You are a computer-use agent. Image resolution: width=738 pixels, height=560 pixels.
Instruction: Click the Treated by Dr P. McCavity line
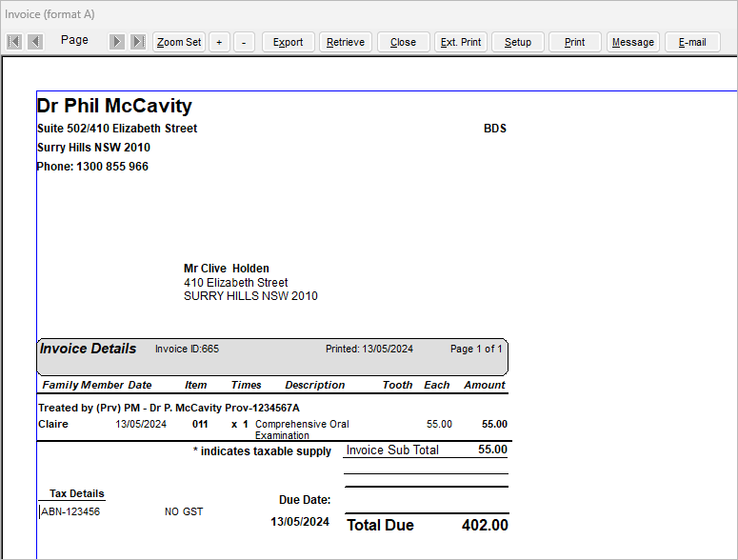169,408
